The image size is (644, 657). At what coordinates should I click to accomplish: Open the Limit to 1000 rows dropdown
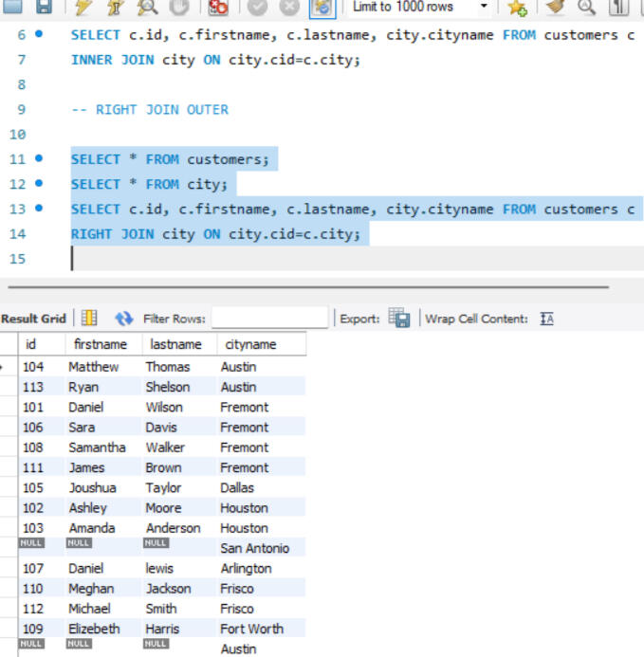[484, 8]
